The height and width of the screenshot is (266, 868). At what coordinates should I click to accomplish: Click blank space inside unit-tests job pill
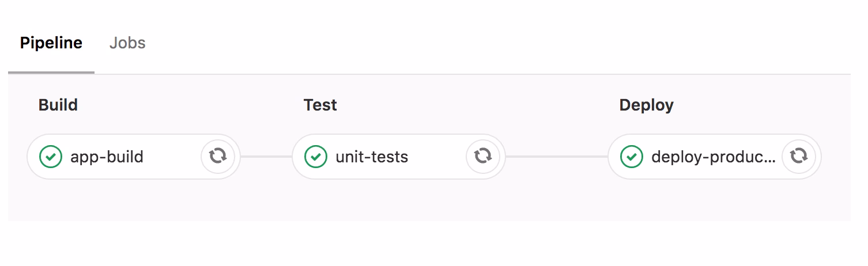(438, 157)
